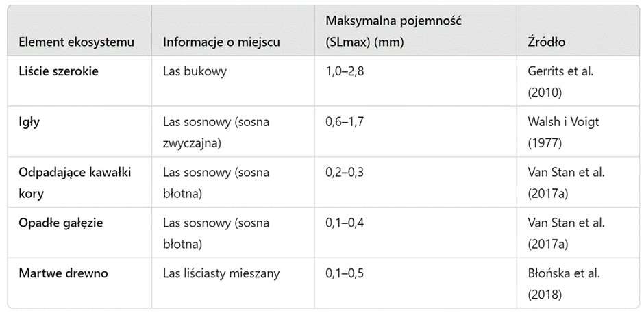Viewport: 644px width, 313px height.
Task: Click the 'Informacje o miejscu' column header
Action: click(x=221, y=42)
